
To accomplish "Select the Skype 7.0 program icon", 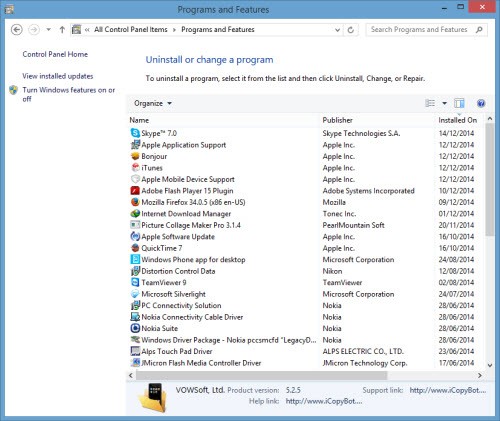I will [135, 133].
